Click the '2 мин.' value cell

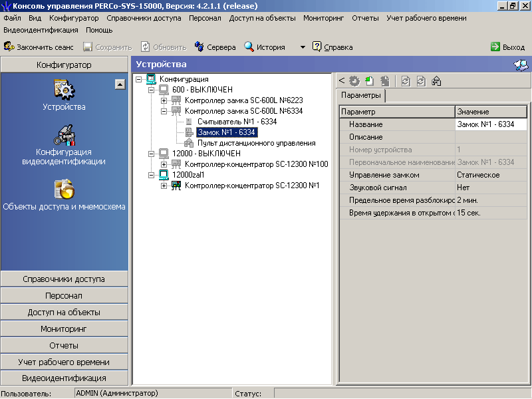(x=491, y=200)
